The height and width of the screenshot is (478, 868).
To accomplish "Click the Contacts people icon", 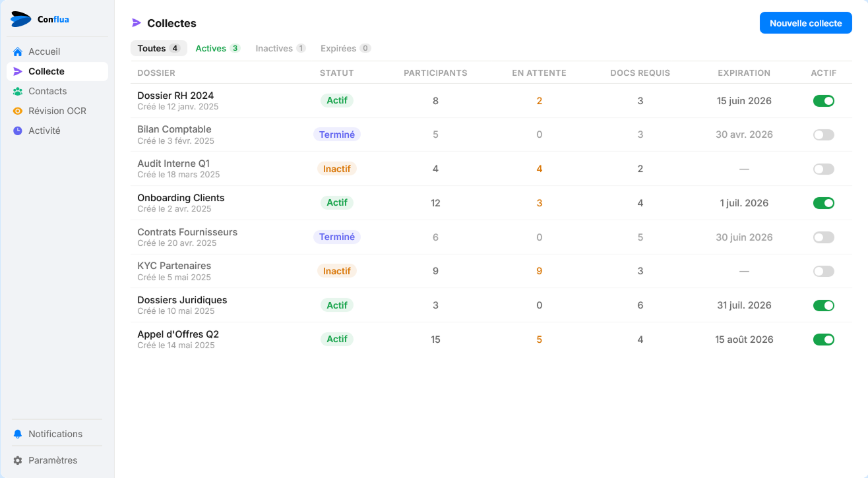I will coord(18,91).
